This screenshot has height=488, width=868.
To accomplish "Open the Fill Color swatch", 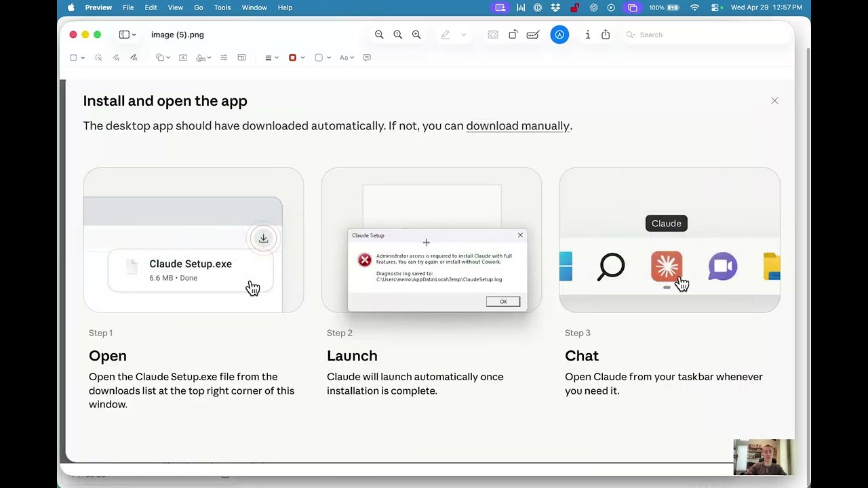I will 319,58.
